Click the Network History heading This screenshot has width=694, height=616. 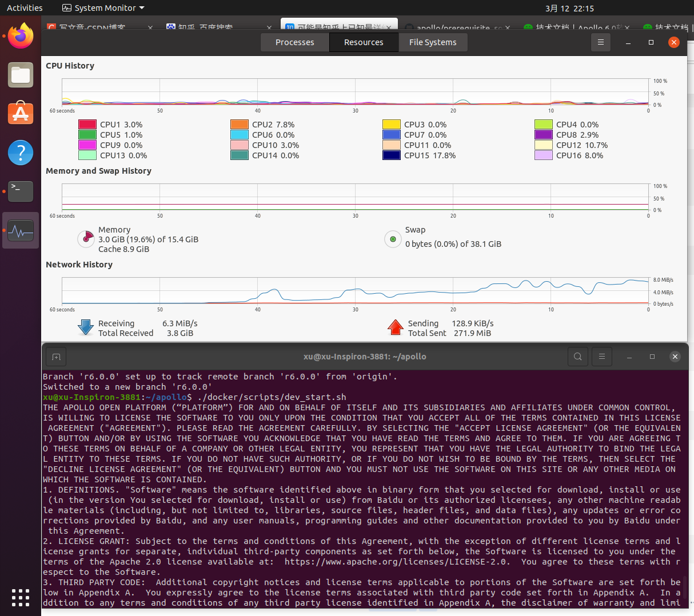click(79, 265)
